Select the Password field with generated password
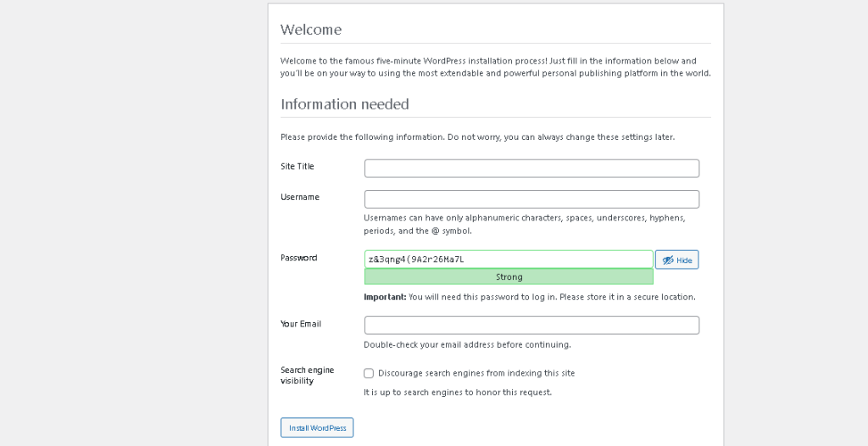 click(x=509, y=259)
